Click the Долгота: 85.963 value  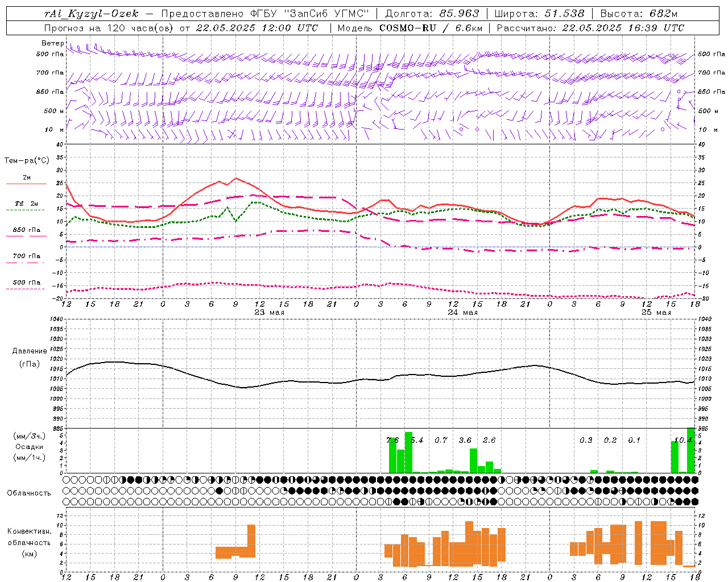432,14
